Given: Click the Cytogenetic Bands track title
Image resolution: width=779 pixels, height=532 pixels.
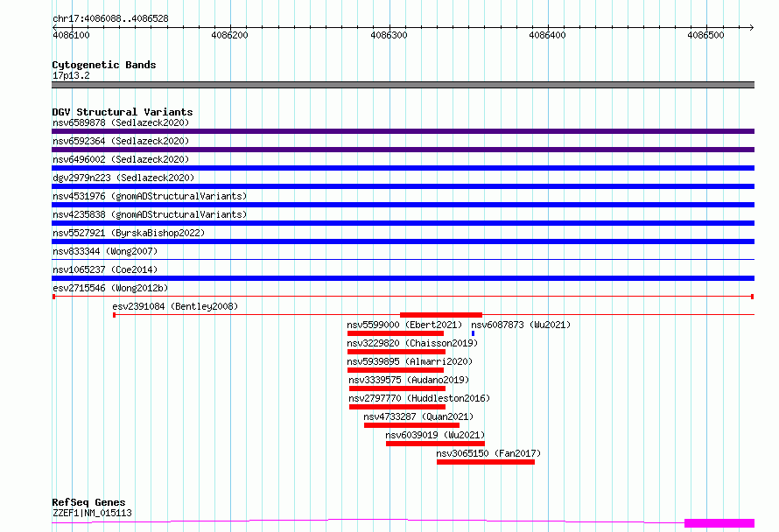Looking at the screenshot, I should pos(104,65).
